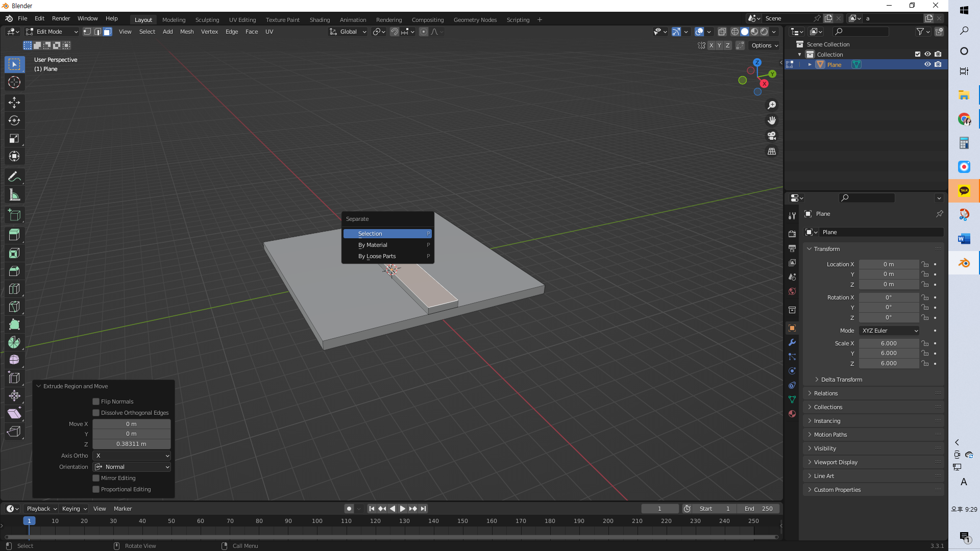The width and height of the screenshot is (980, 551).
Task: Hide Plane object with eye icon
Action: click(x=927, y=64)
